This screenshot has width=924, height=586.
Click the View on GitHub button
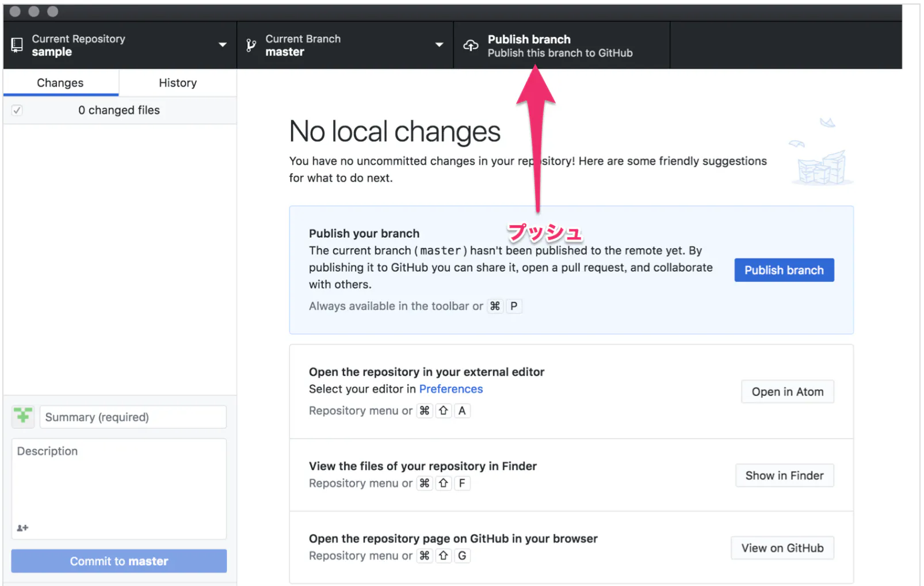[x=782, y=548]
